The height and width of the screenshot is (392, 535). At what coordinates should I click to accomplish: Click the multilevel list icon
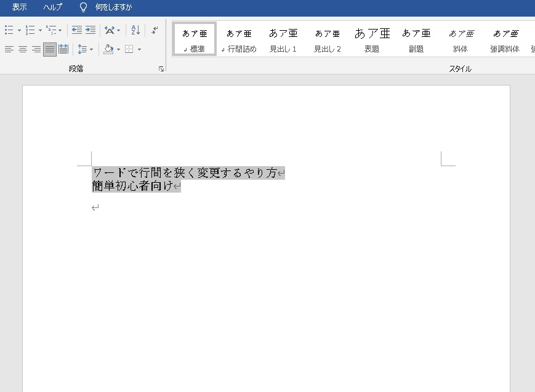coord(51,30)
